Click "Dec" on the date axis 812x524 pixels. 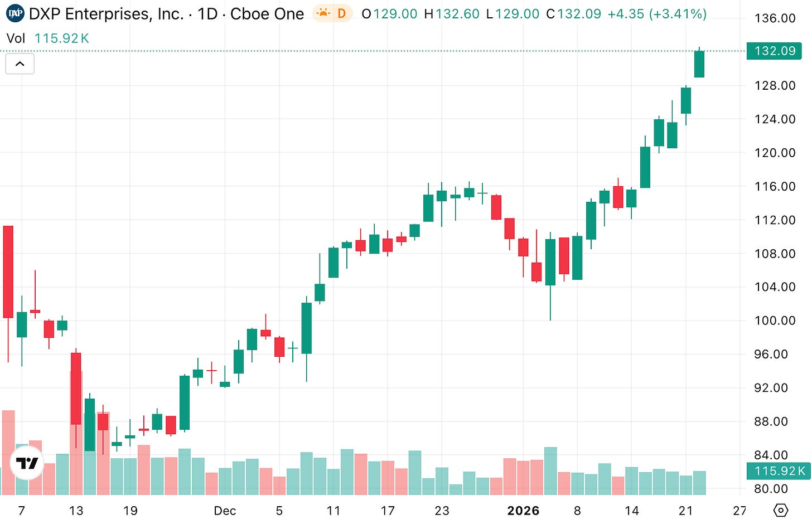click(225, 510)
